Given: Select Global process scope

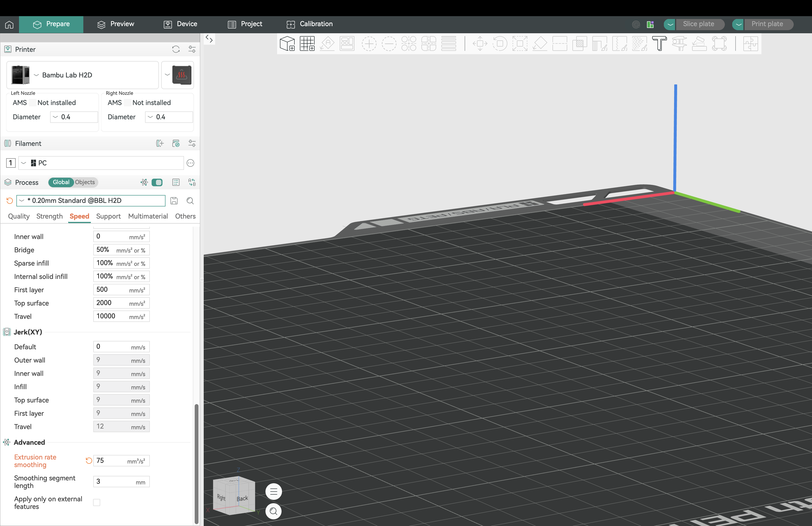Looking at the screenshot, I should tap(61, 182).
